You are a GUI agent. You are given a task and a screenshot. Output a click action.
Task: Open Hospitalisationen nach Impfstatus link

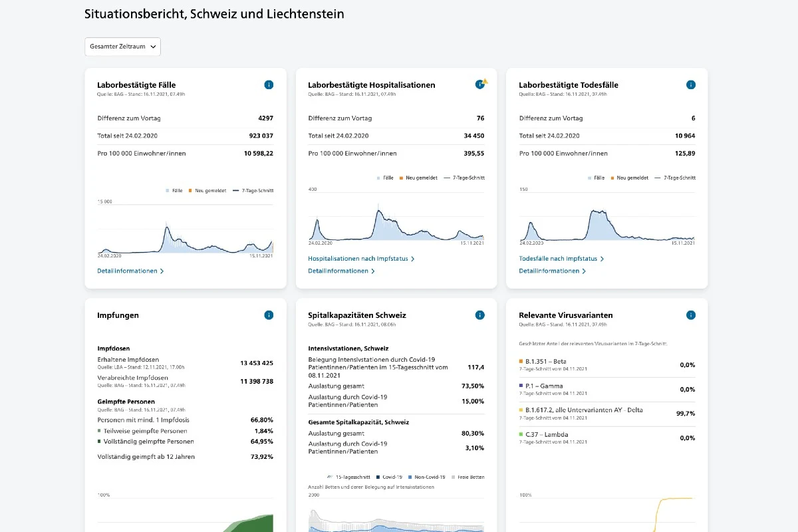coord(361,259)
